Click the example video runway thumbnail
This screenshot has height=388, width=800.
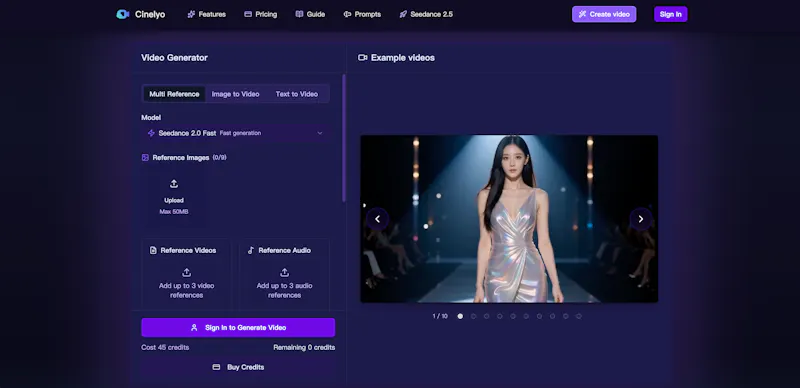click(x=509, y=219)
